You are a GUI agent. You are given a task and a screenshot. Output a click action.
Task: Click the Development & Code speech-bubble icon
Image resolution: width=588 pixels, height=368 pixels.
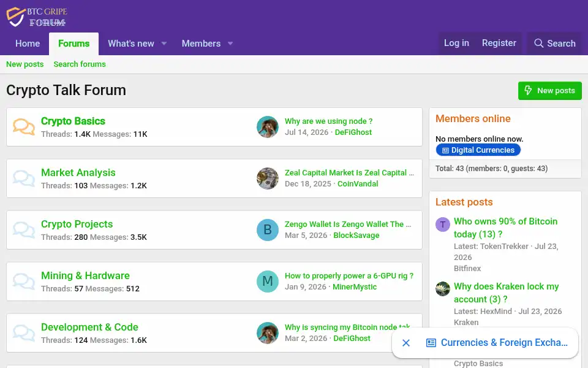point(24,332)
